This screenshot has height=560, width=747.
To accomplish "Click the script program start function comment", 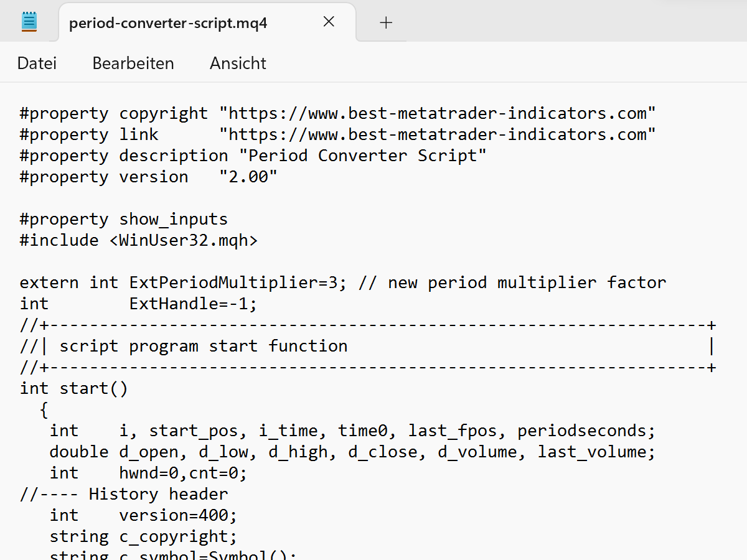I will tap(204, 345).
